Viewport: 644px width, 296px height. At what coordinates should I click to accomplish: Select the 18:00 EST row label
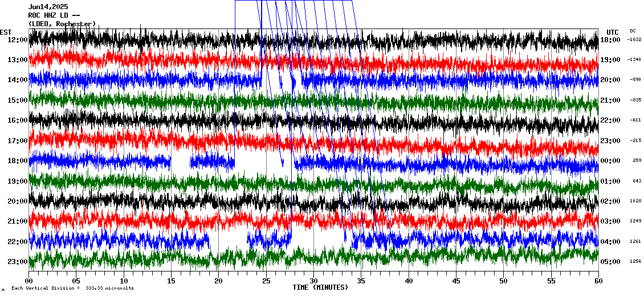18,161
